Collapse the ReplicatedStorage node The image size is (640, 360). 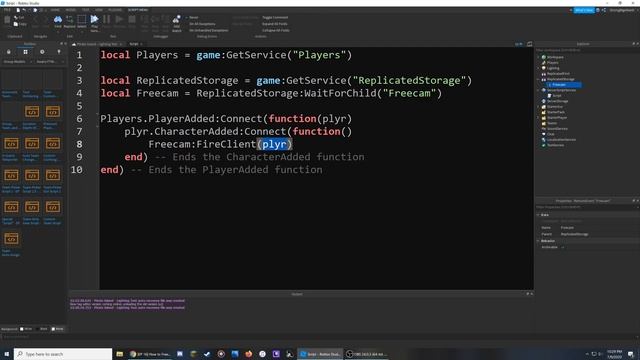tap(539, 79)
